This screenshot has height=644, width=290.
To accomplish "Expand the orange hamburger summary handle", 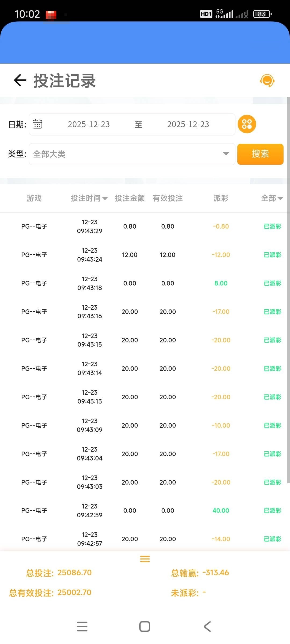I will tap(145, 559).
